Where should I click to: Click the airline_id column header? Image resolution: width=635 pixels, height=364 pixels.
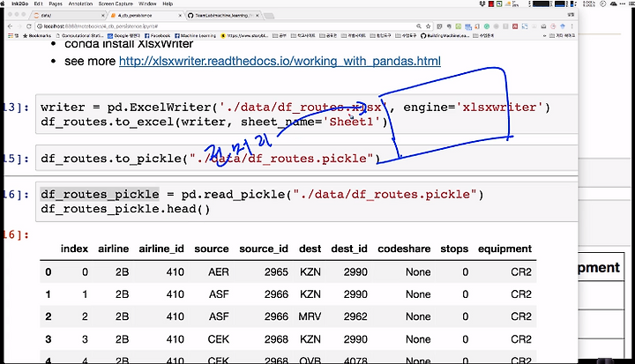161,249
